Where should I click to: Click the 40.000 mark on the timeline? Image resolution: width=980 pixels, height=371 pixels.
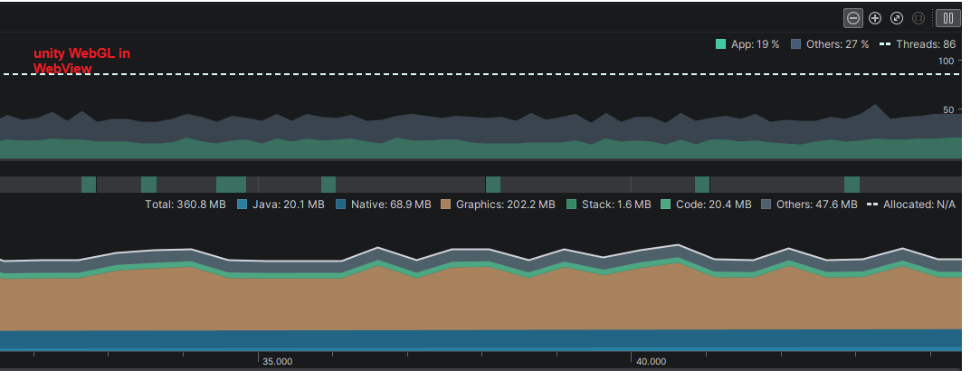click(x=651, y=362)
